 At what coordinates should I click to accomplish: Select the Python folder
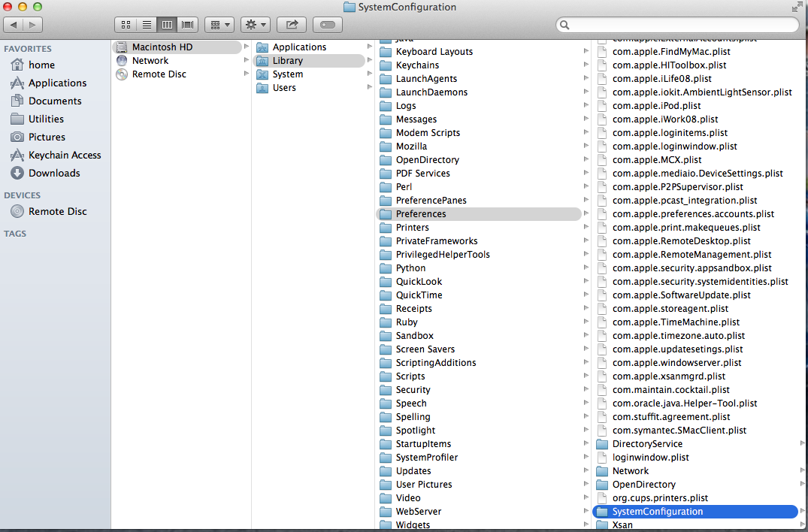pyautogui.click(x=480, y=268)
